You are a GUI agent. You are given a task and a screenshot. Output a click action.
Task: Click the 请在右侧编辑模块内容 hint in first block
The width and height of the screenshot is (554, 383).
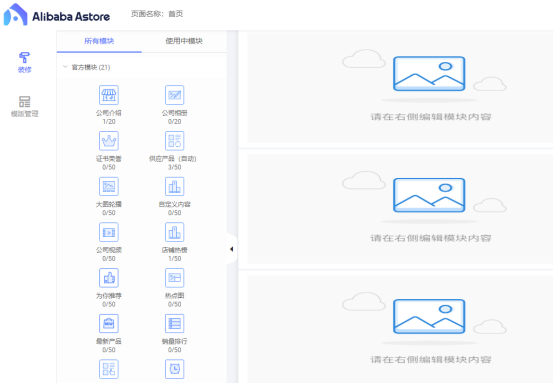pos(431,117)
